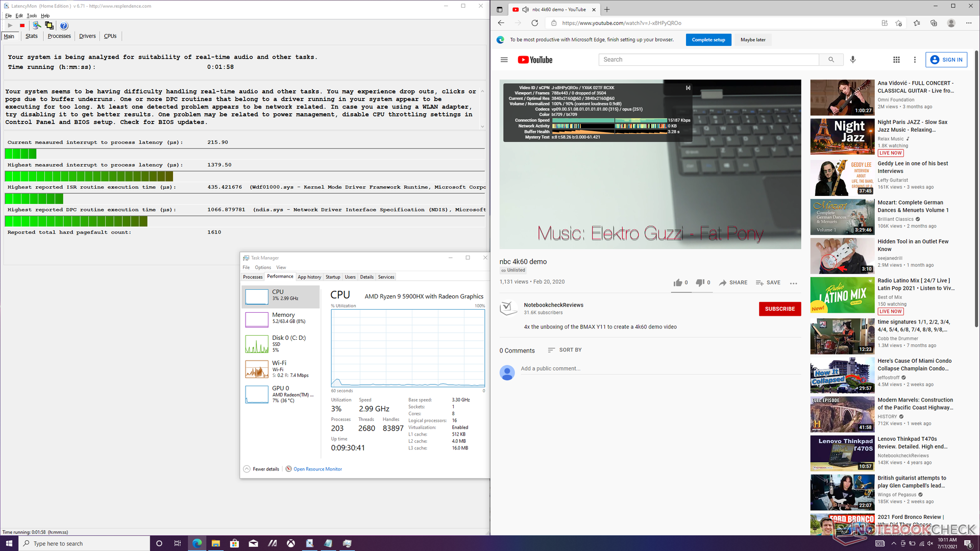Dislike the nbc 4k60 demo video
980x551 pixels.
(x=700, y=283)
